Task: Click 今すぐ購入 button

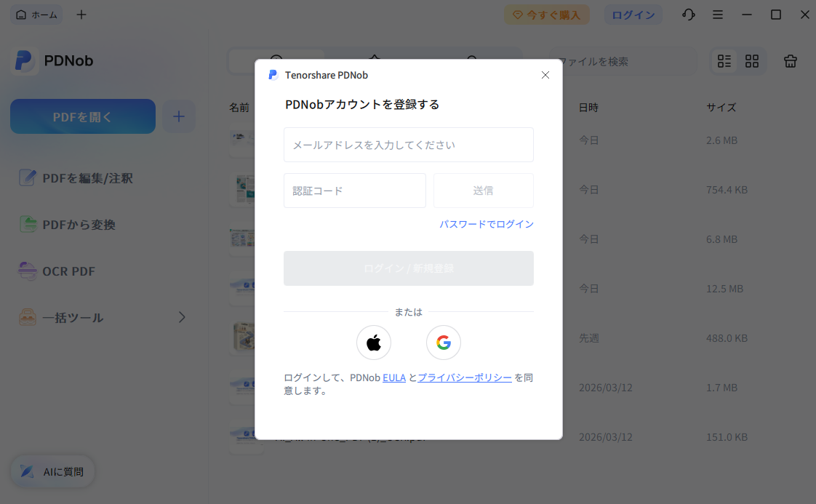Action: click(547, 15)
